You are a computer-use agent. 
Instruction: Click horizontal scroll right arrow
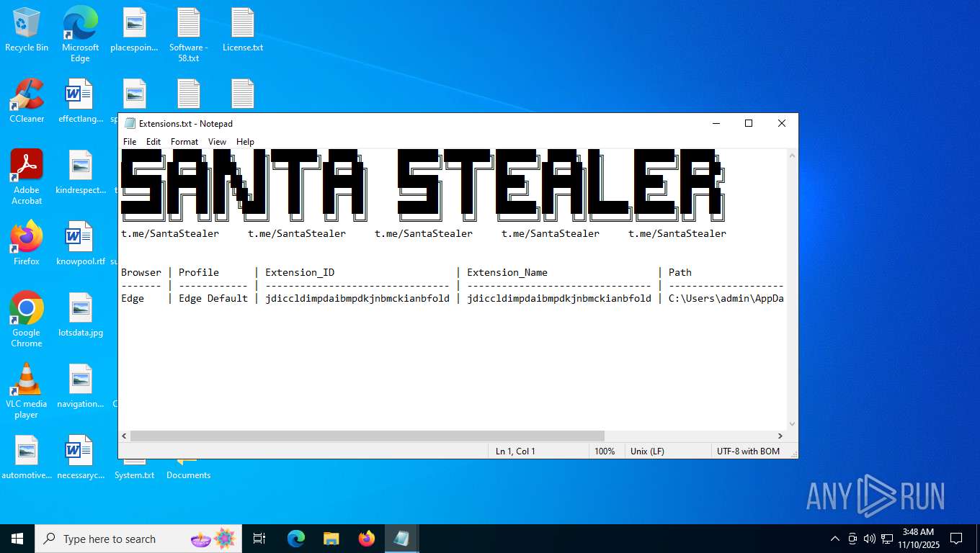click(x=780, y=436)
